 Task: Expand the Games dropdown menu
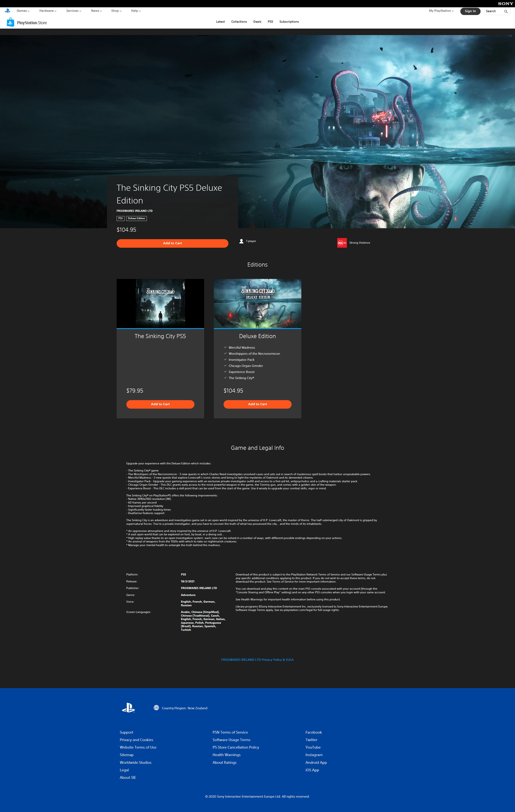point(23,11)
